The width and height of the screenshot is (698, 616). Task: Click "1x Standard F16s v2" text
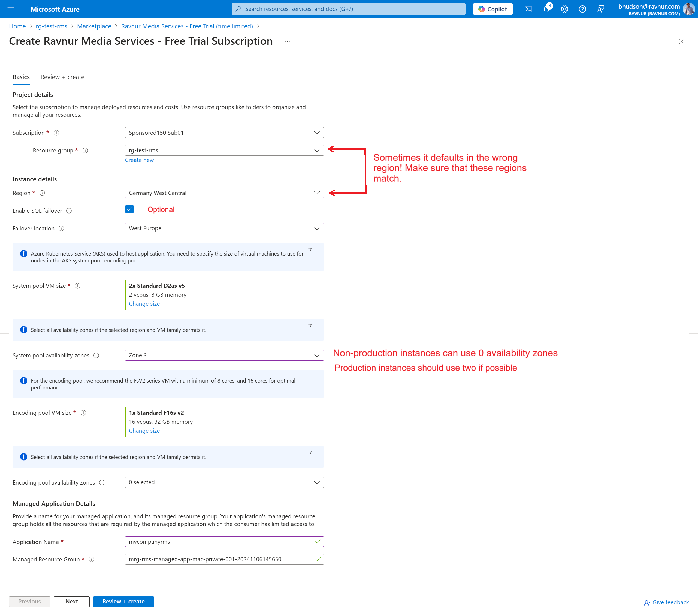[156, 413]
